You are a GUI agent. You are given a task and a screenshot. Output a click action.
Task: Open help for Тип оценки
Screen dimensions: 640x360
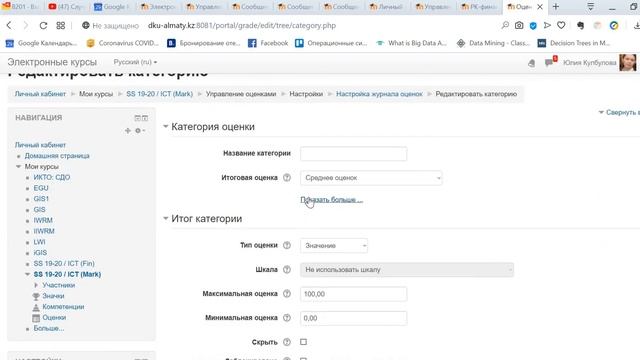(x=287, y=245)
